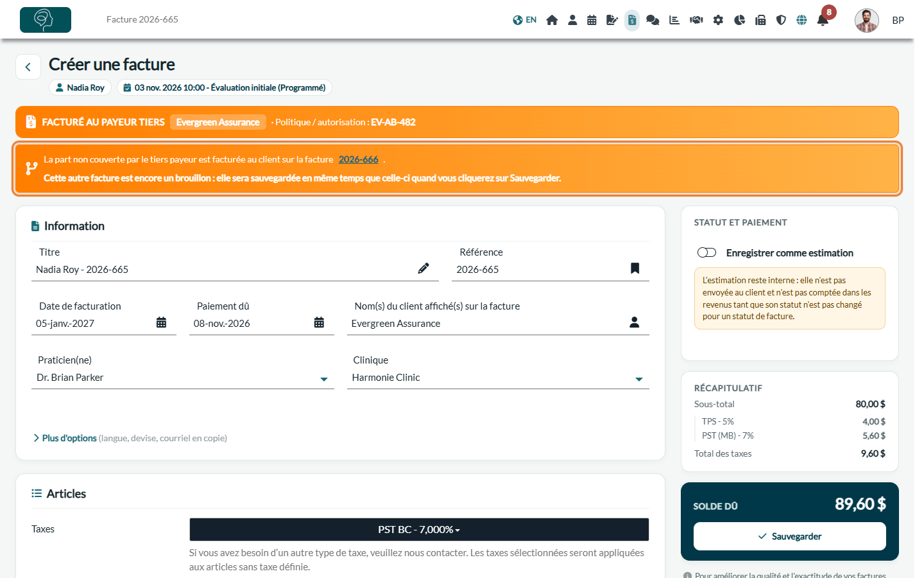Open the pie chart statistics icon

tap(739, 20)
